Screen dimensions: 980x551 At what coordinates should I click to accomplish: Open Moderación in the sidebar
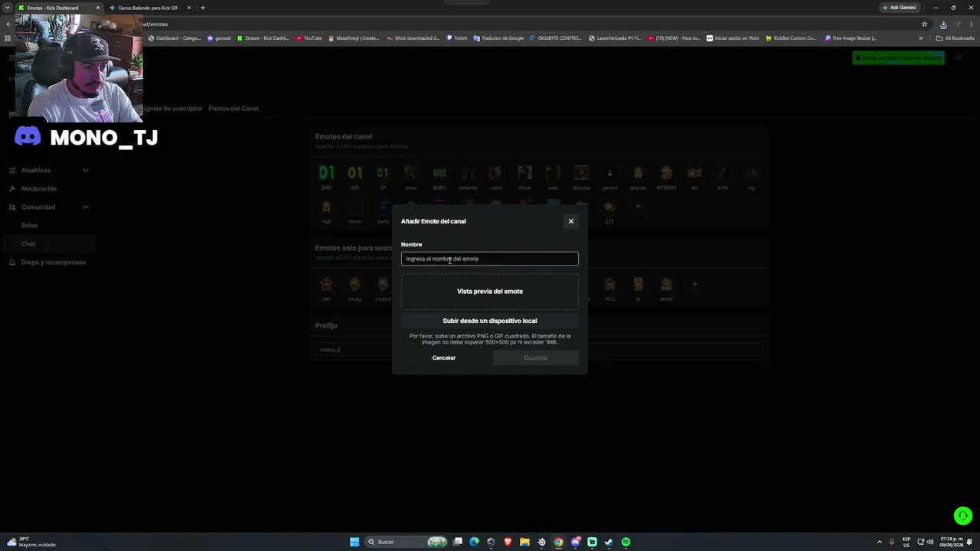click(x=49, y=189)
